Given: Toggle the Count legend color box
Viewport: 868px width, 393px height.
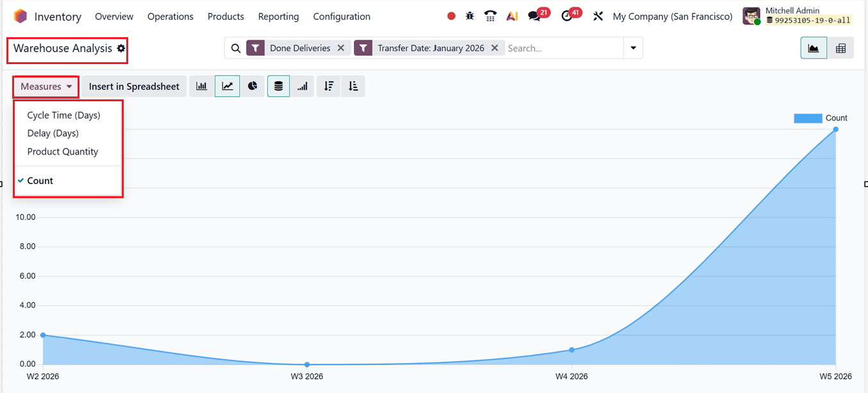Looking at the screenshot, I should [x=808, y=118].
